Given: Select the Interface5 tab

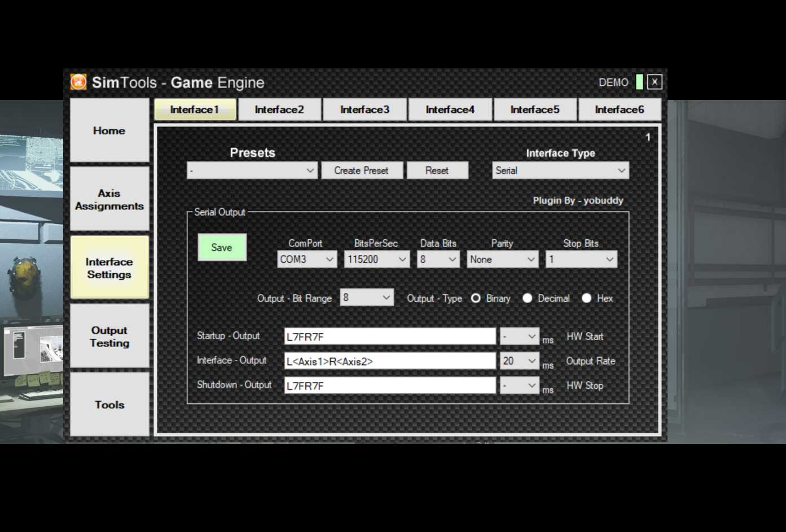Looking at the screenshot, I should point(535,109).
